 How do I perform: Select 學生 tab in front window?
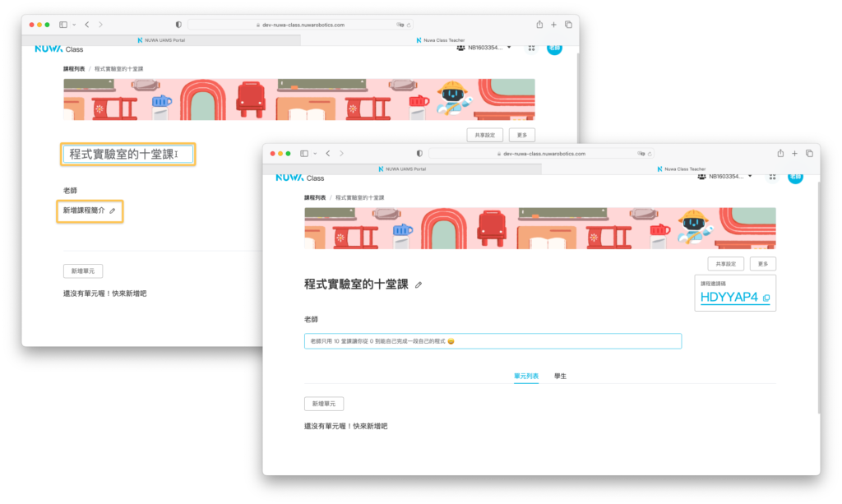[x=560, y=377]
